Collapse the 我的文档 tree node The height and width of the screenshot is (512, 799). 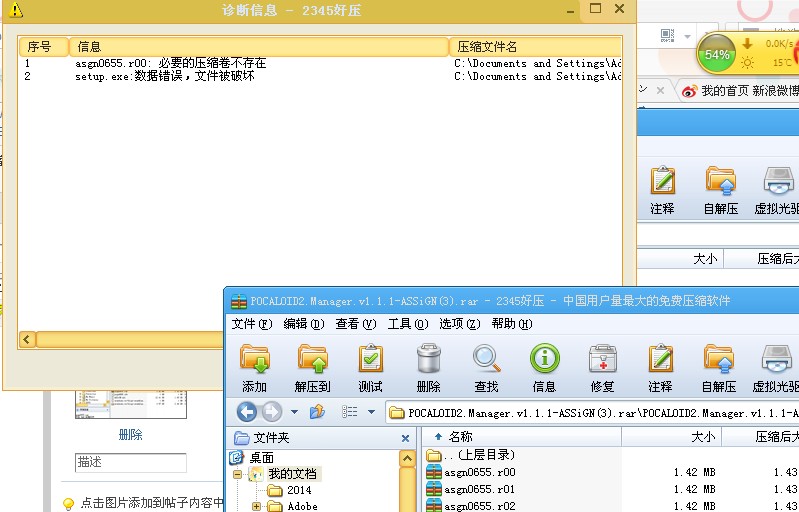point(237,475)
